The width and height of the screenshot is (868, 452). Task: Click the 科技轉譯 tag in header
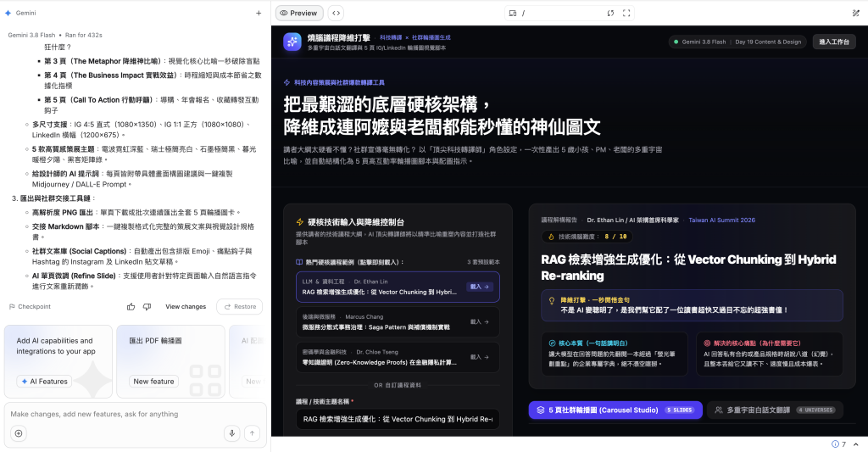[x=391, y=37]
